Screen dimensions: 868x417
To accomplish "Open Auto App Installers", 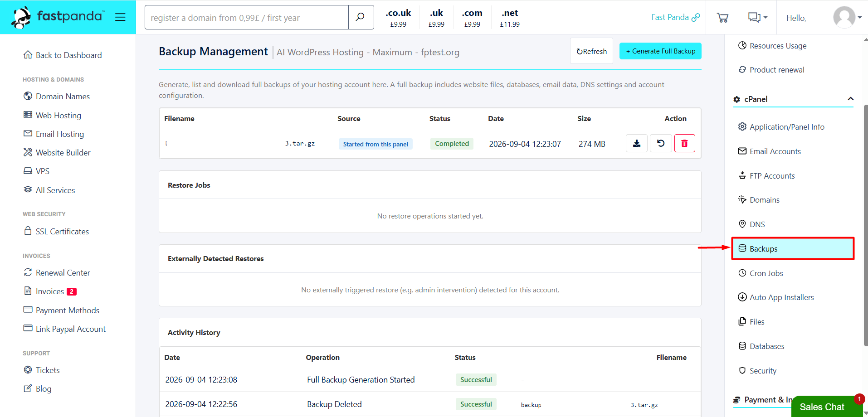I will pyautogui.click(x=776, y=297).
